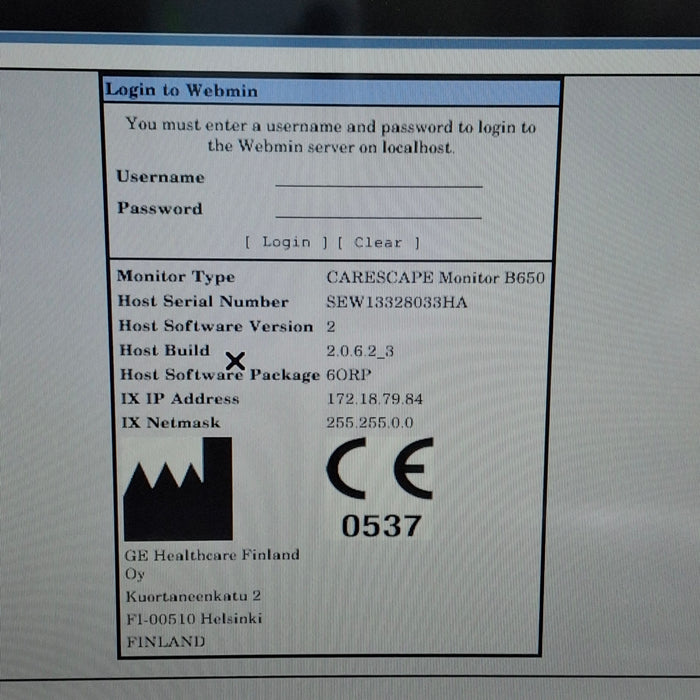Click the CE mark logo
Viewport: 700px width, 700px height.
[x=379, y=468]
